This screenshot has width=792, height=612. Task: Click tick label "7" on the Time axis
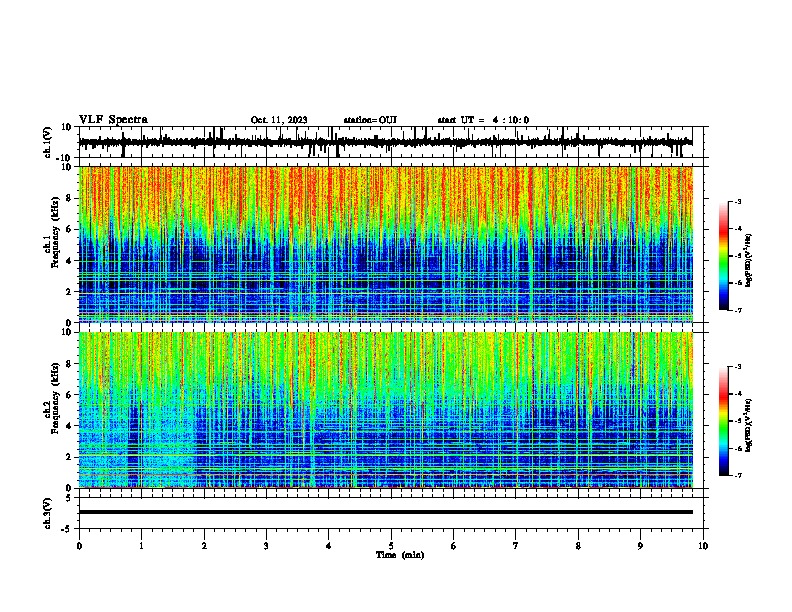[516, 546]
